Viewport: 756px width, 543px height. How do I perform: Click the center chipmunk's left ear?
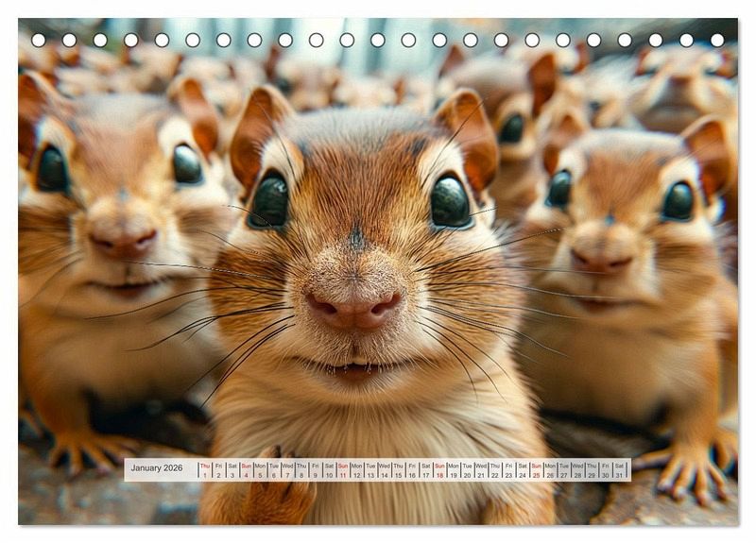[x=255, y=132]
